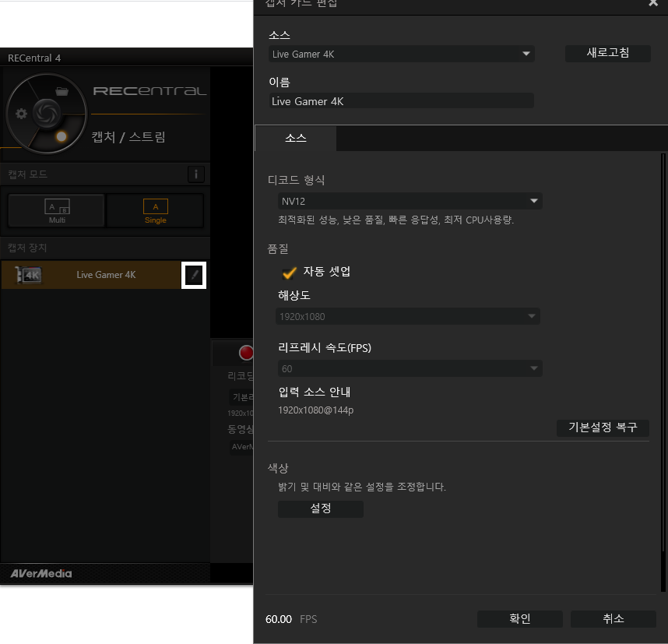Click the 캡처 / 스트림 heading
668x644 pixels.
coord(128,137)
